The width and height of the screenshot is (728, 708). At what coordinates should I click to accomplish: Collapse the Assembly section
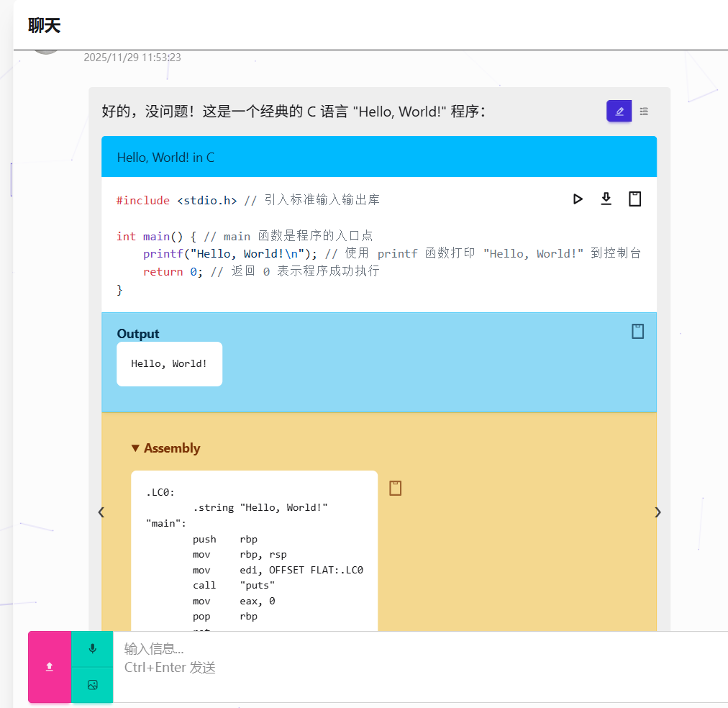165,448
